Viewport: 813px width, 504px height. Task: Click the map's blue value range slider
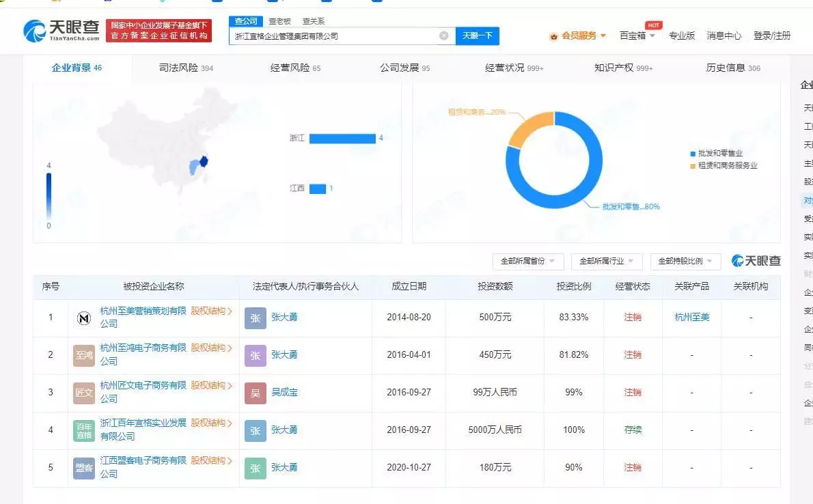[49, 196]
